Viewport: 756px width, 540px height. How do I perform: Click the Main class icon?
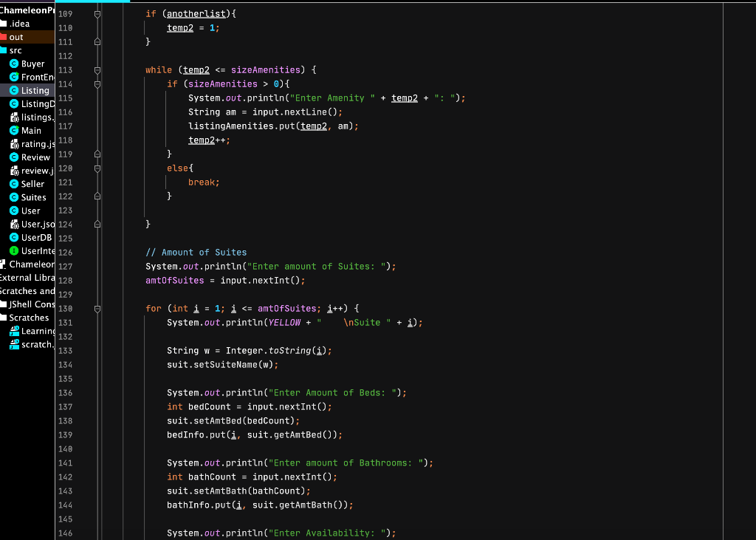coord(14,130)
